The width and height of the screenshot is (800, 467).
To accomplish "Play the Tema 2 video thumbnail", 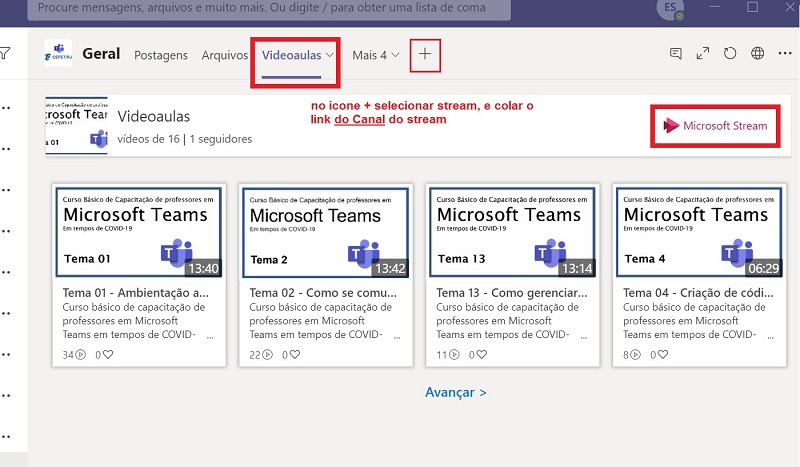I will coord(326,233).
